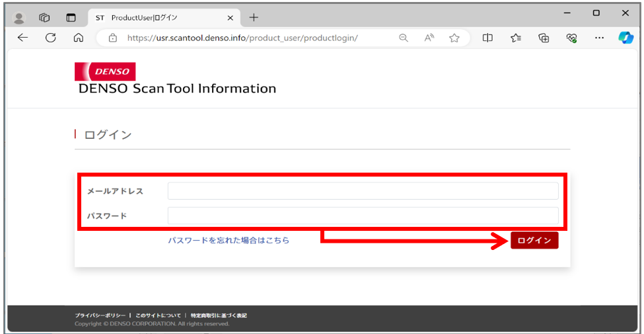Open パスワードを忘れた場合はこちら link
Viewport: 644px width, 334px height.
[x=229, y=240]
